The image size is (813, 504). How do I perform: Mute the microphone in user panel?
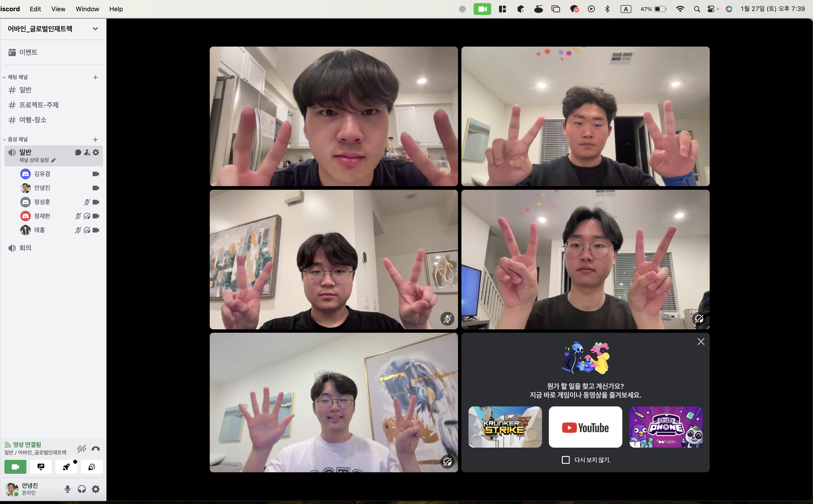click(68, 489)
